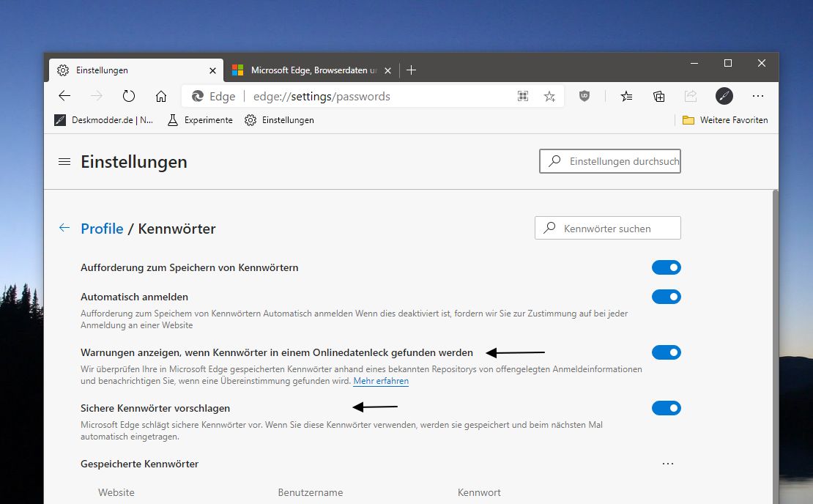The width and height of the screenshot is (813, 504).
Task: Click the settings page vertical scrollbar
Action: coord(775,346)
